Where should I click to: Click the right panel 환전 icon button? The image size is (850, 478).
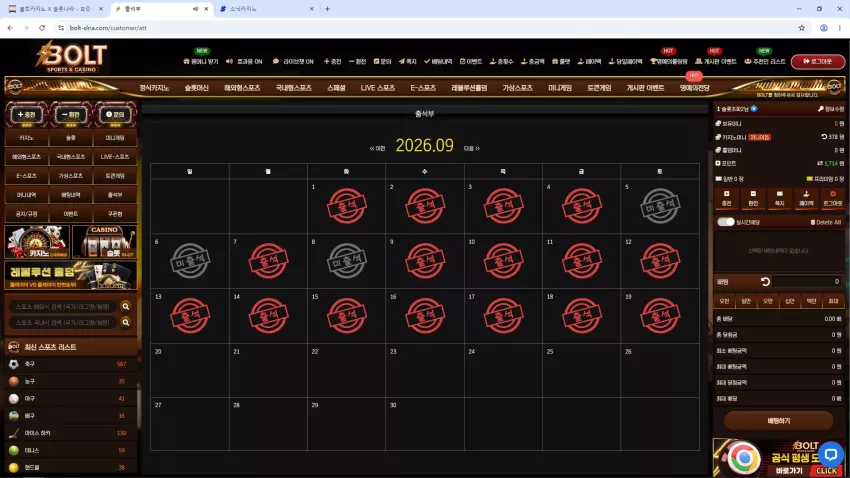pos(753,198)
